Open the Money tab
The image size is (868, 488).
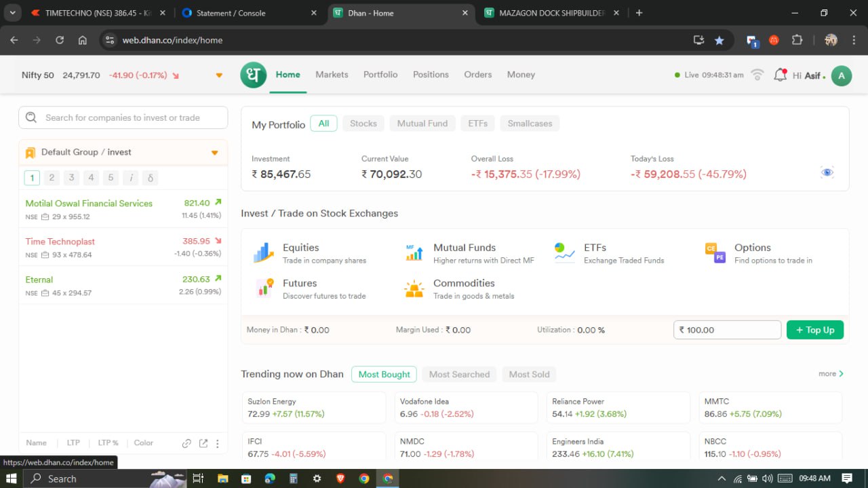[521, 75]
